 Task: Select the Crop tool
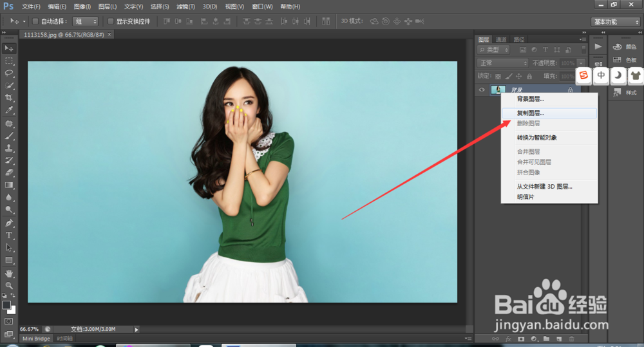(x=8, y=98)
